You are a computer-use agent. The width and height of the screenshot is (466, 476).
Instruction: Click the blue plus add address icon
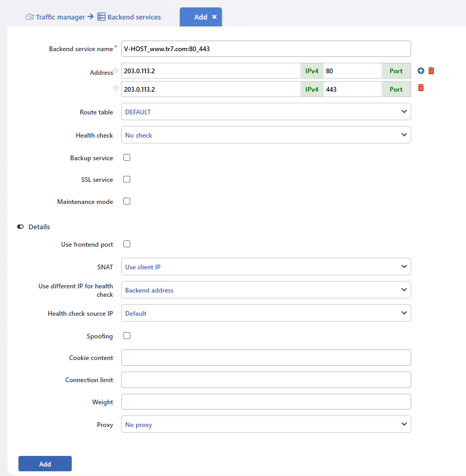click(421, 71)
